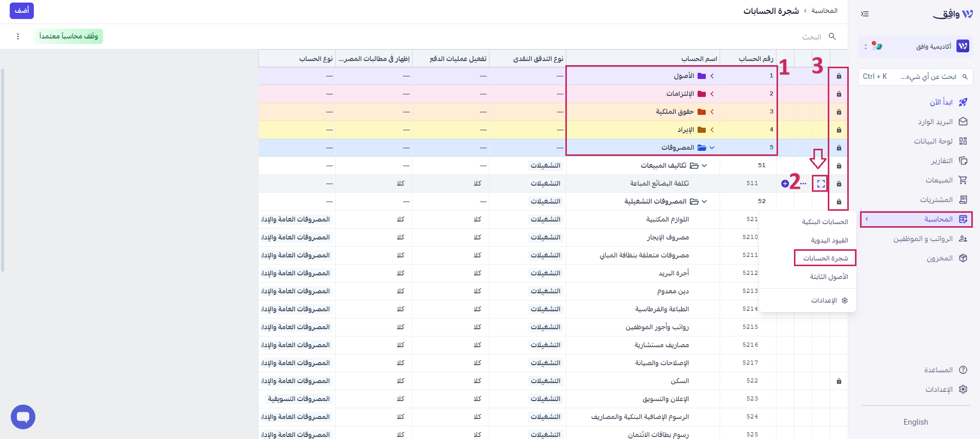The width and height of the screenshot is (980, 439).
Task: Click the cube icon of المخزون
Action: [963, 258]
